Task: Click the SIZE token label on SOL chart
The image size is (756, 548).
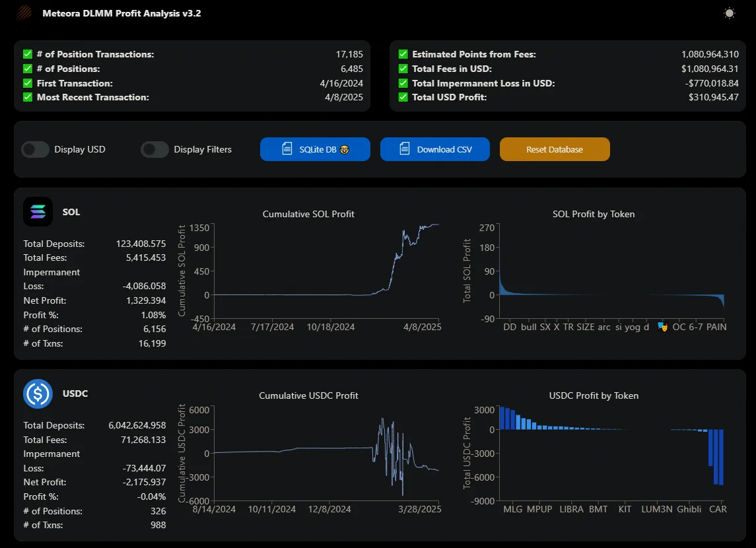Action: (585, 327)
